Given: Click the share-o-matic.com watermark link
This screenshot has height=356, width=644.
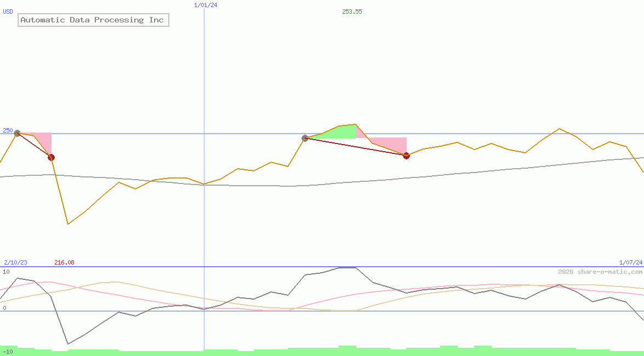Looking at the screenshot, I should click(x=600, y=272).
